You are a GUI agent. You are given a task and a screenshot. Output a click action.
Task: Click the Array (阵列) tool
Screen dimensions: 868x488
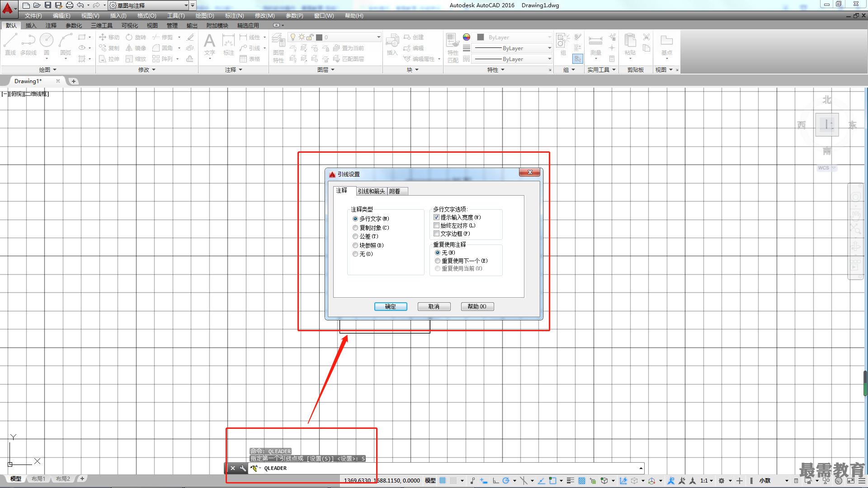pyautogui.click(x=163, y=59)
